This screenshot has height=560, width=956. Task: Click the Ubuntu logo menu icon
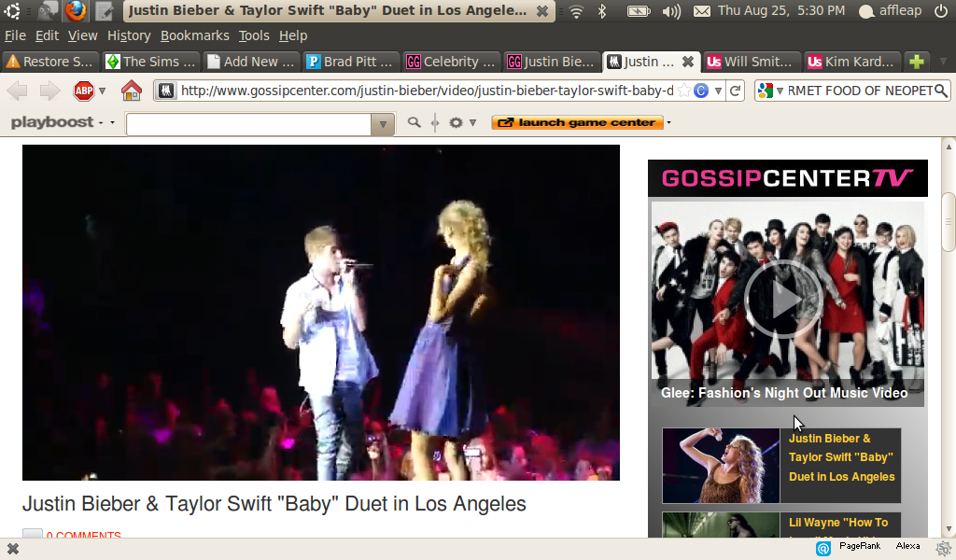(x=11, y=10)
